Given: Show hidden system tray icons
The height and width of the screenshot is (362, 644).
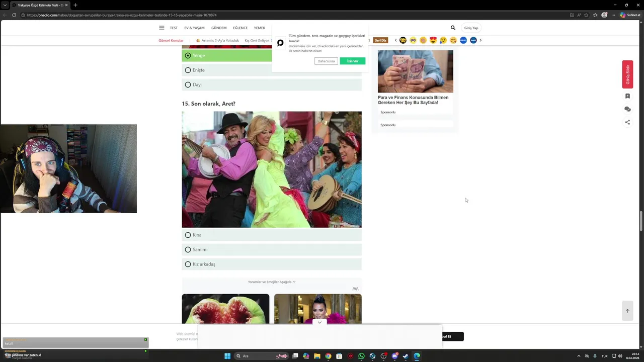Looking at the screenshot, I should pos(579,356).
